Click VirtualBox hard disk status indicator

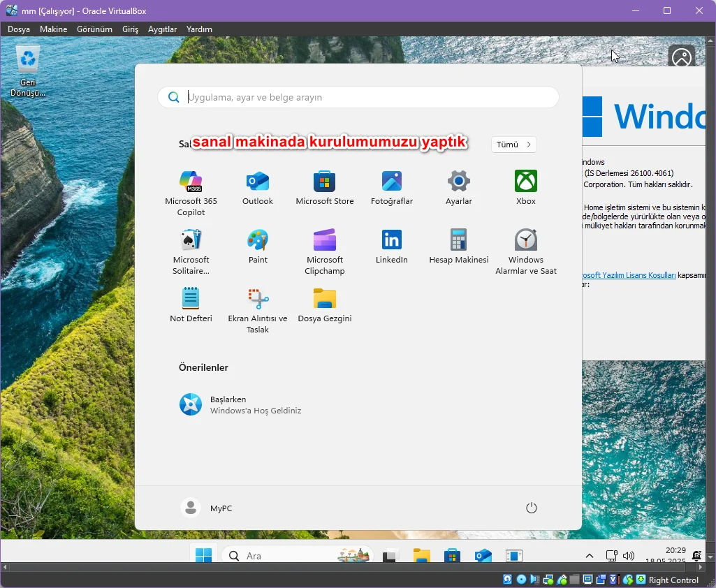(x=507, y=580)
